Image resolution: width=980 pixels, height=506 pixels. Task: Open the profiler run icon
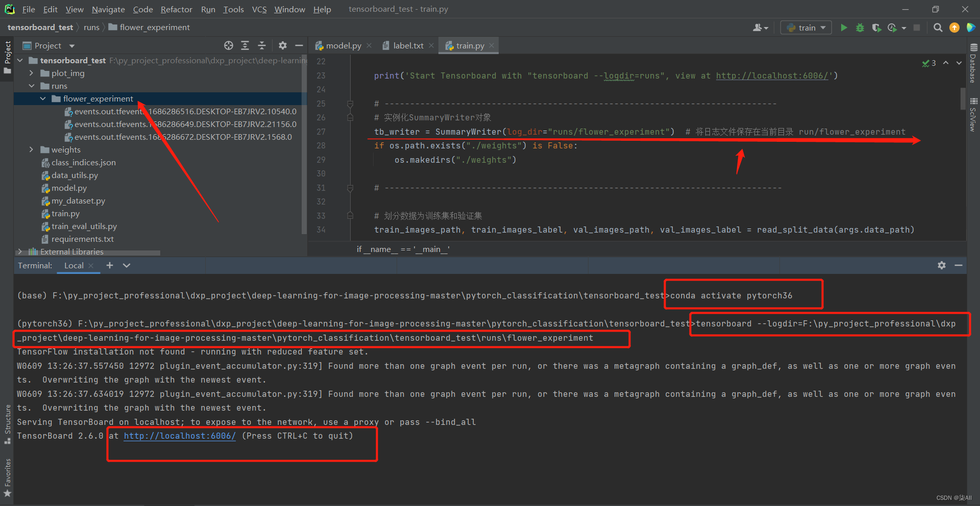pos(892,28)
